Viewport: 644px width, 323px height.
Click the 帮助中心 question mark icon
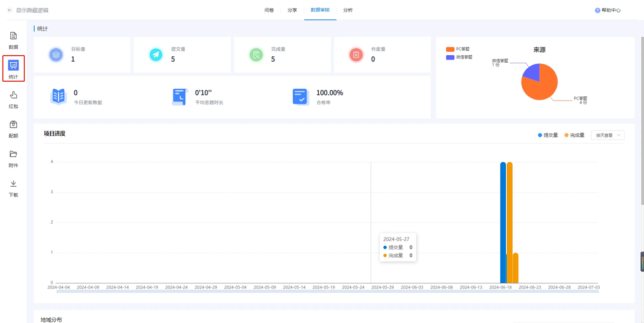point(598,10)
